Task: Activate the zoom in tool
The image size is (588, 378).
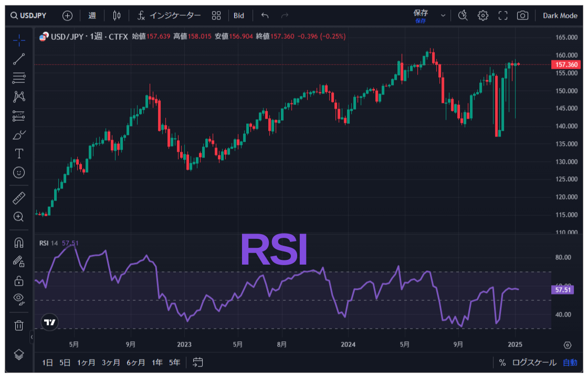Action: (x=19, y=217)
